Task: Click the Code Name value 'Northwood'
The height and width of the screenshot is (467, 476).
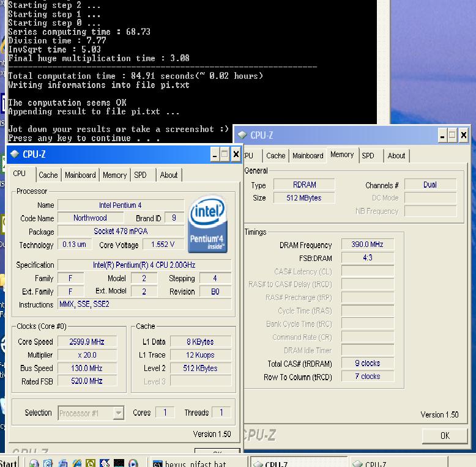Action: (90, 218)
